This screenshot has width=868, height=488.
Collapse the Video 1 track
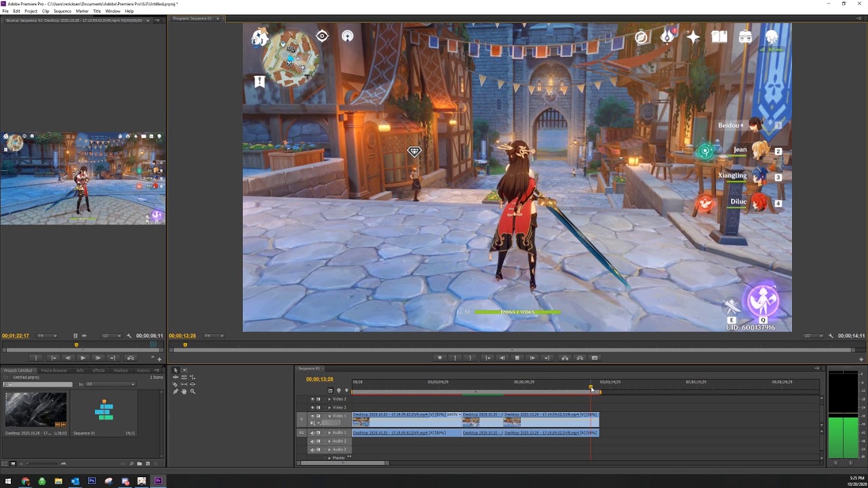pos(330,416)
